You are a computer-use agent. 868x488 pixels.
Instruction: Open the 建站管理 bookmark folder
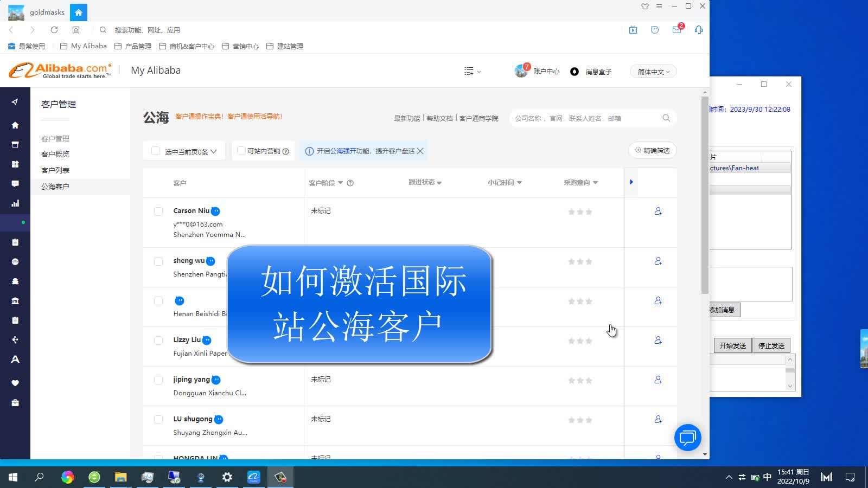pyautogui.click(x=285, y=46)
